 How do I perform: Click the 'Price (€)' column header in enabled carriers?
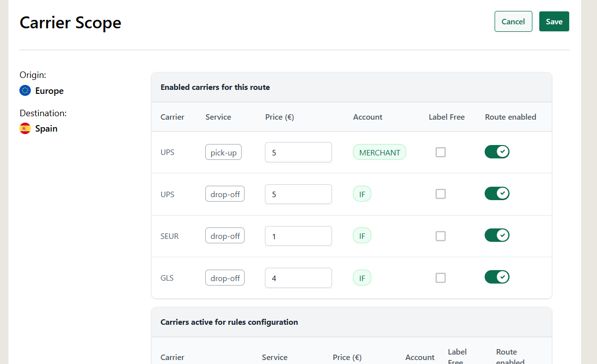(280, 117)
